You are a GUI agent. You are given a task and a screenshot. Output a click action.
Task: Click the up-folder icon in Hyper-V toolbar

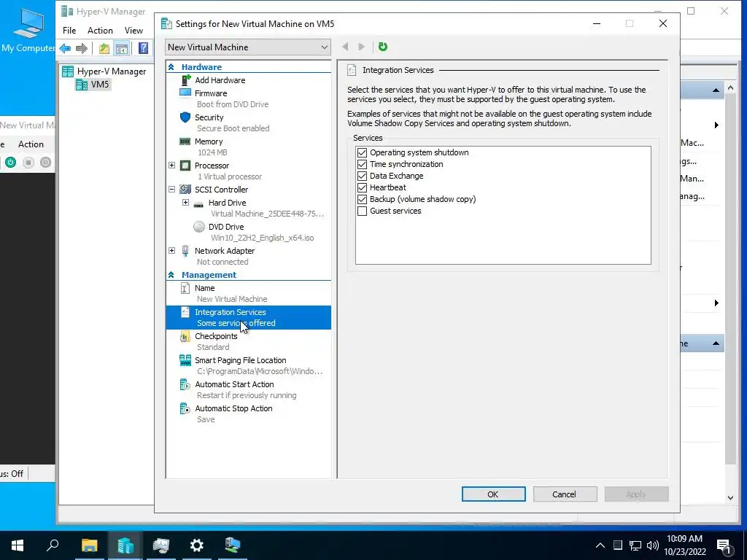104,48
